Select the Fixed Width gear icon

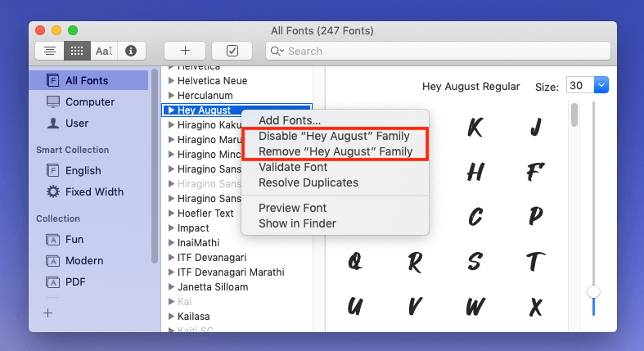pos(52,191)
